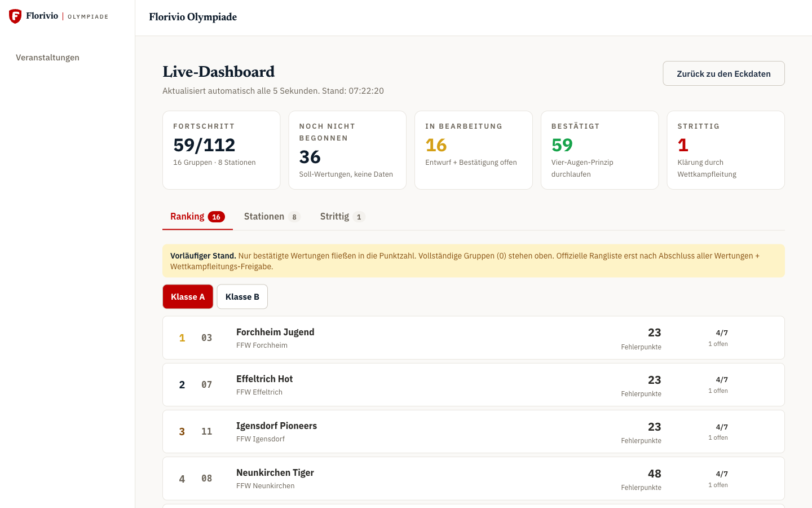
Task: Click the In Bearbeitung 16 card
Action: tap(474, 150)
